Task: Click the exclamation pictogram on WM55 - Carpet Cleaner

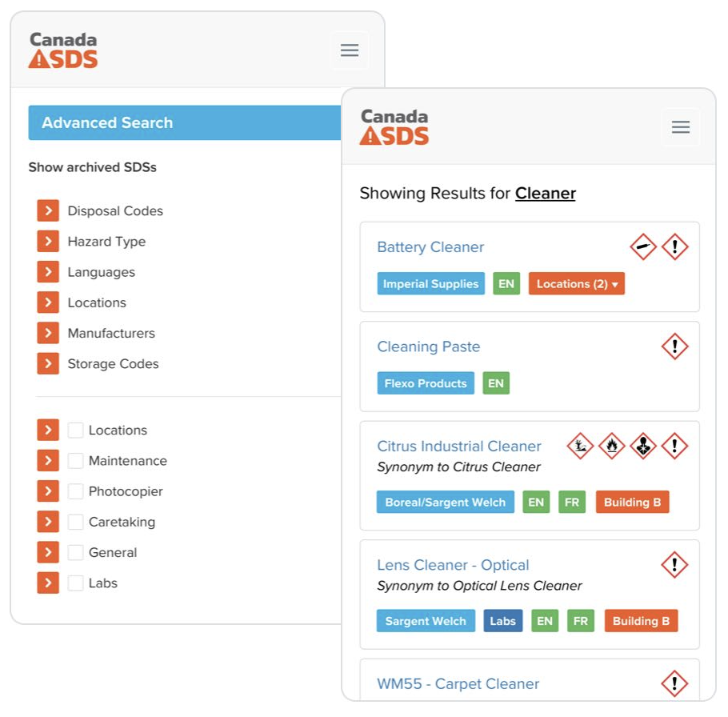Action: point(674,684)
